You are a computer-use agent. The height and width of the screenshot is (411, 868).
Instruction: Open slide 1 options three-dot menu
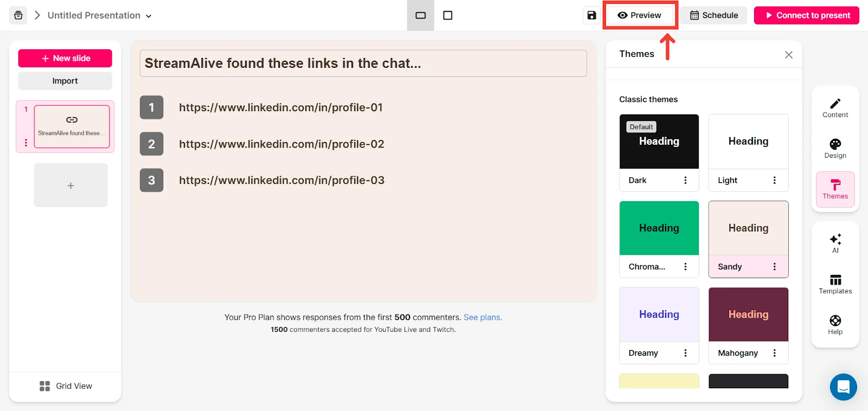pos(25,143)
